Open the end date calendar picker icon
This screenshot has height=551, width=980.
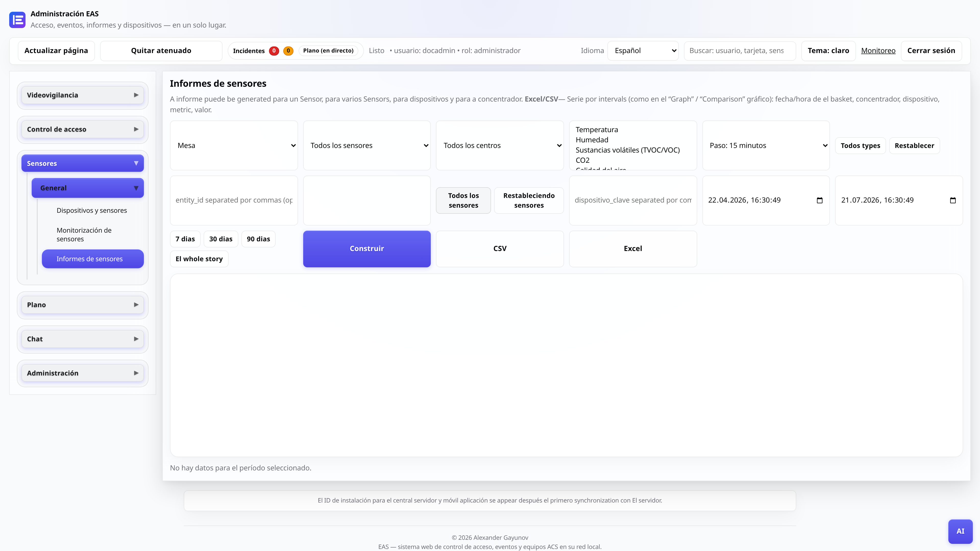(x=953, y=201)
